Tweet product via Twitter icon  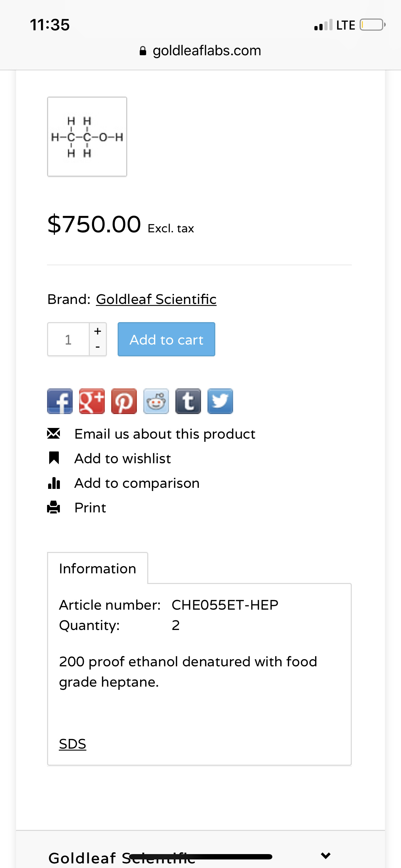tap(220, 401)
